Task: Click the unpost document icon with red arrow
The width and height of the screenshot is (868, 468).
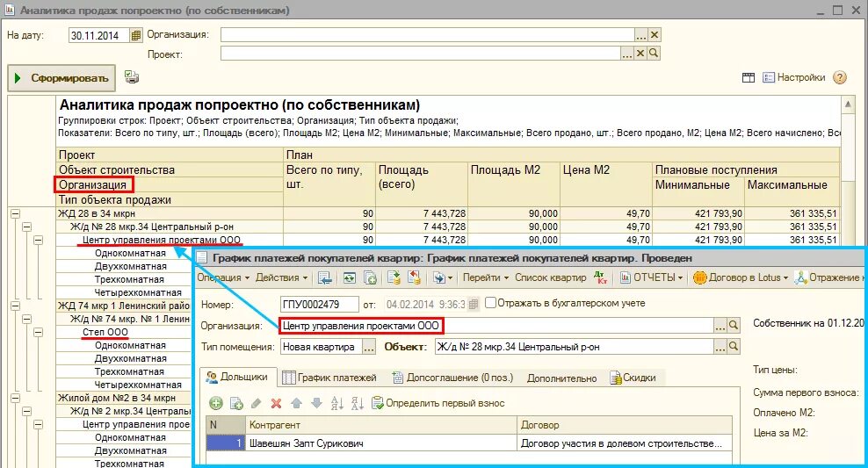Action: pos(414,277)
